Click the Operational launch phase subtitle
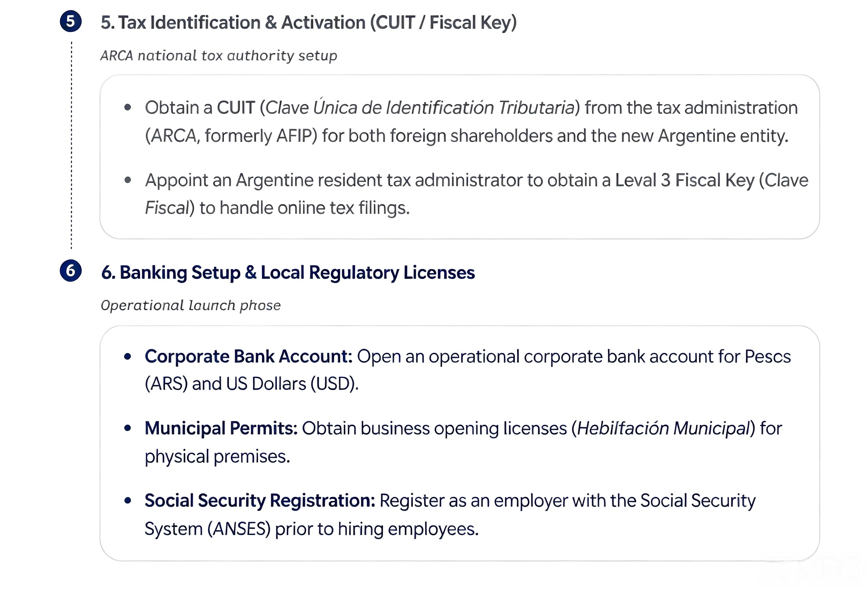The height and width of the screenshot is (590, 868). click(191, 305)
